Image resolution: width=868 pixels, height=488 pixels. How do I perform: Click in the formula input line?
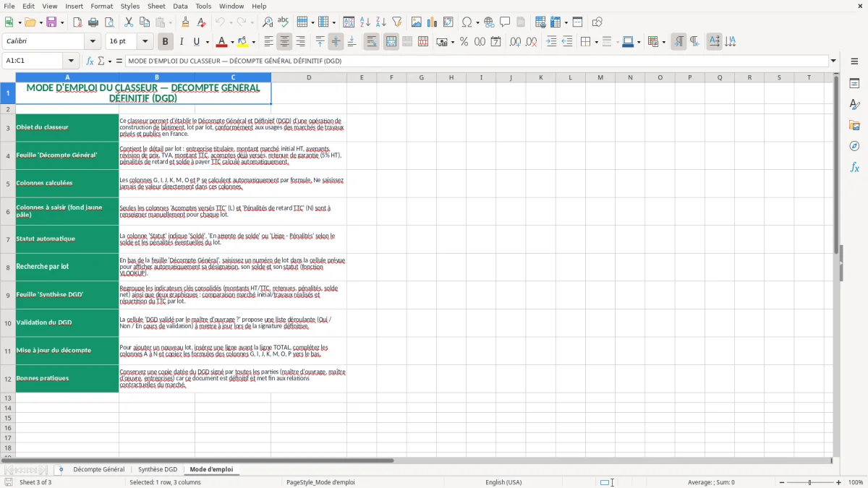click(x=476, y=61)
